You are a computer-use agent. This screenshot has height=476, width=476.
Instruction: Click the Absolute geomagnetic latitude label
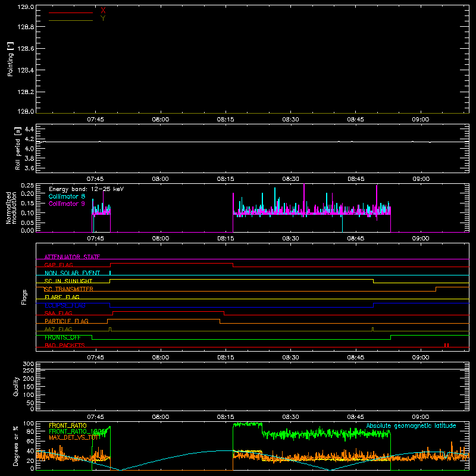(x=411, y=425)
